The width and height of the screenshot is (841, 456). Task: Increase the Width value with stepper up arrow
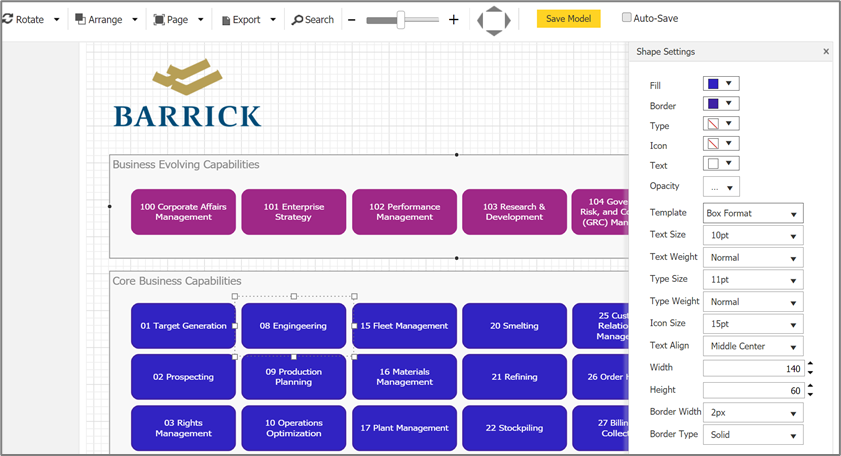810,364
